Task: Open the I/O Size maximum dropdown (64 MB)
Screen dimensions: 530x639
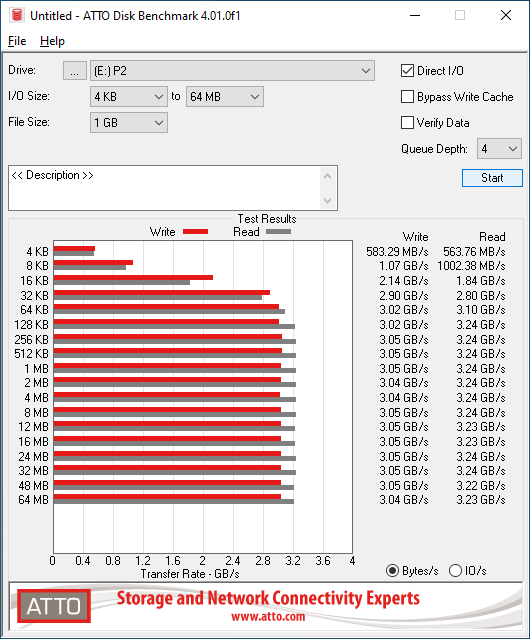Action: pyautogui.click(x=225, y=97)
